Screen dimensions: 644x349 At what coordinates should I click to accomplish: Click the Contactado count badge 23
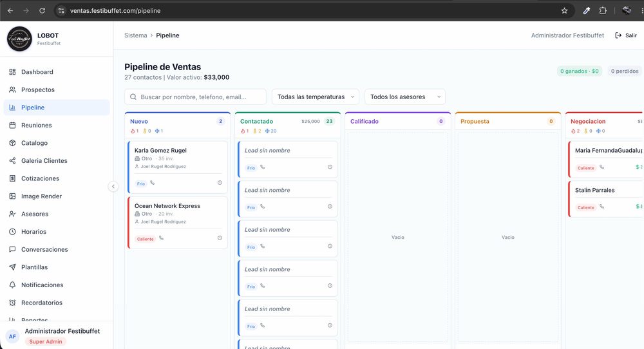[x=329, y=121]
